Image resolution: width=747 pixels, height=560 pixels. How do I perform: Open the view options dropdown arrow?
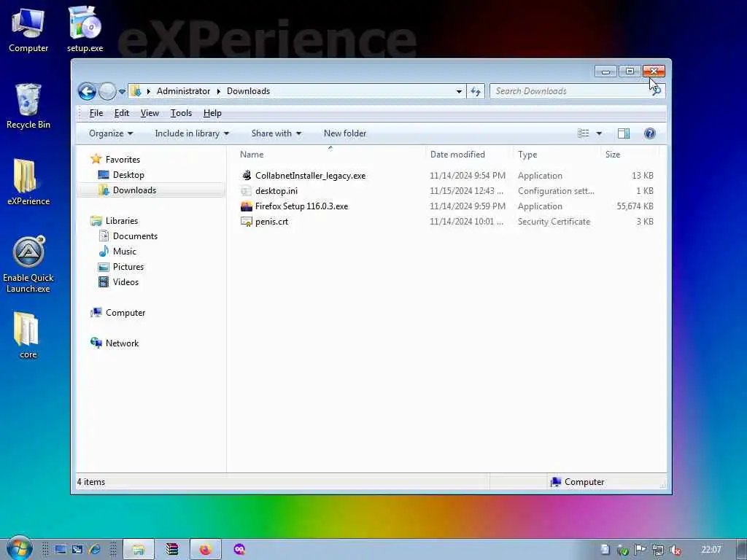click(x=599, y=133)
